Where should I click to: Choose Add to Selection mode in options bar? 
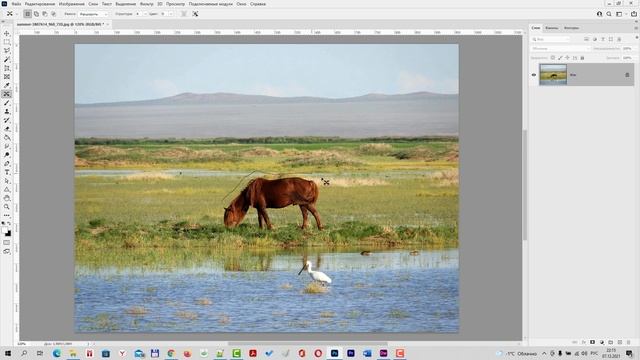[36, 14]
